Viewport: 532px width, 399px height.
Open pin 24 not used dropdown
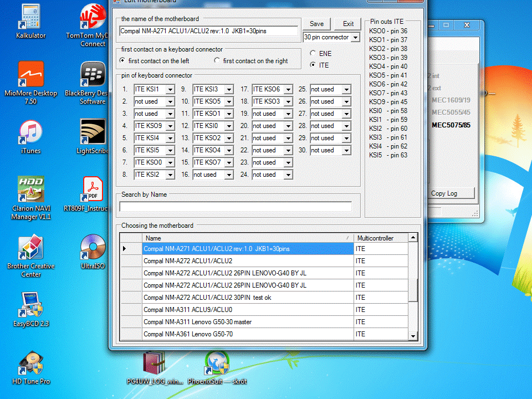tap(288, 175)
